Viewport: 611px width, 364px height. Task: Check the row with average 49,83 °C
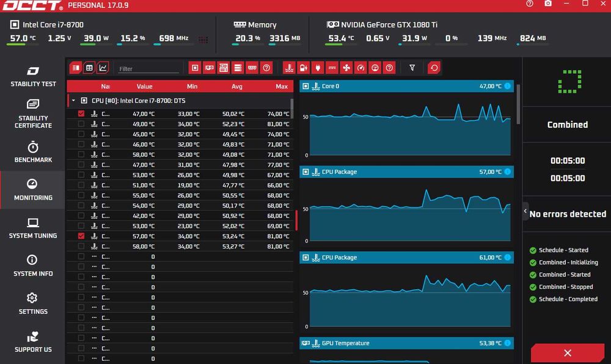point(81,144)
